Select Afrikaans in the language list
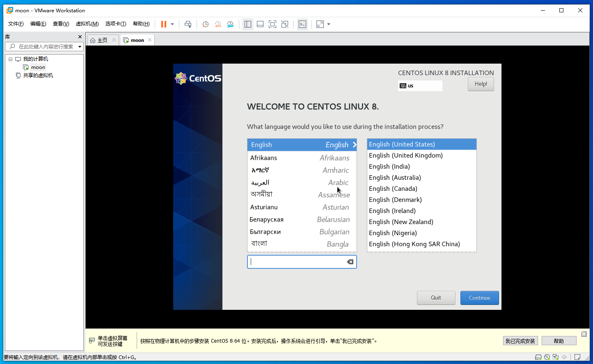Image resolution: width=593 pixels, height=364 pixels. coord(302,158)
